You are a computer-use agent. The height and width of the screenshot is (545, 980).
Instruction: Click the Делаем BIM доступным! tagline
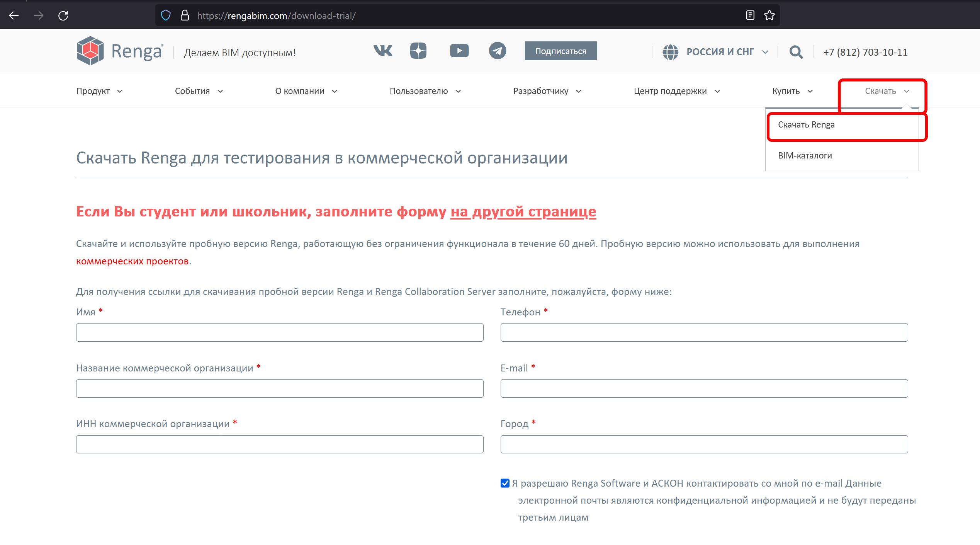[x=240, y=53]
